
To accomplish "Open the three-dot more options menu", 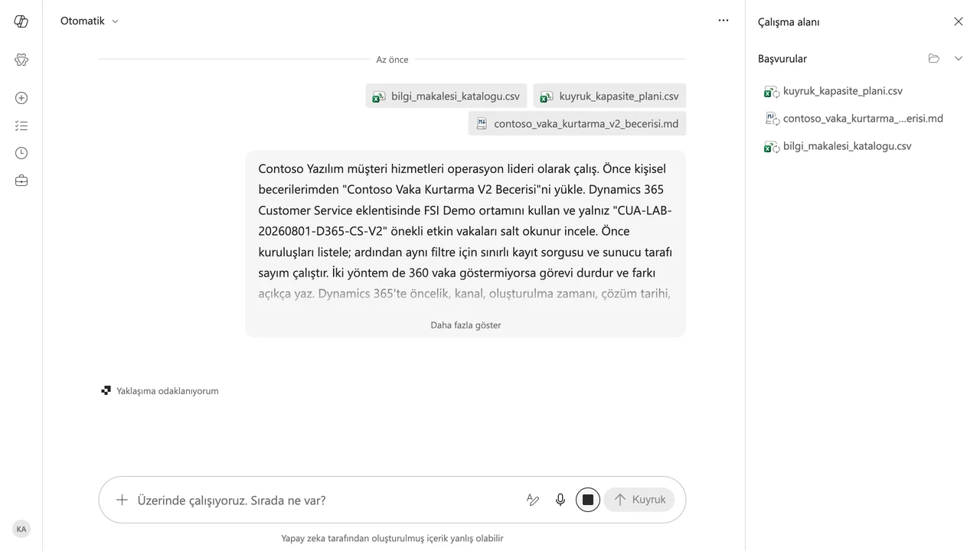I will coord(724,21).
